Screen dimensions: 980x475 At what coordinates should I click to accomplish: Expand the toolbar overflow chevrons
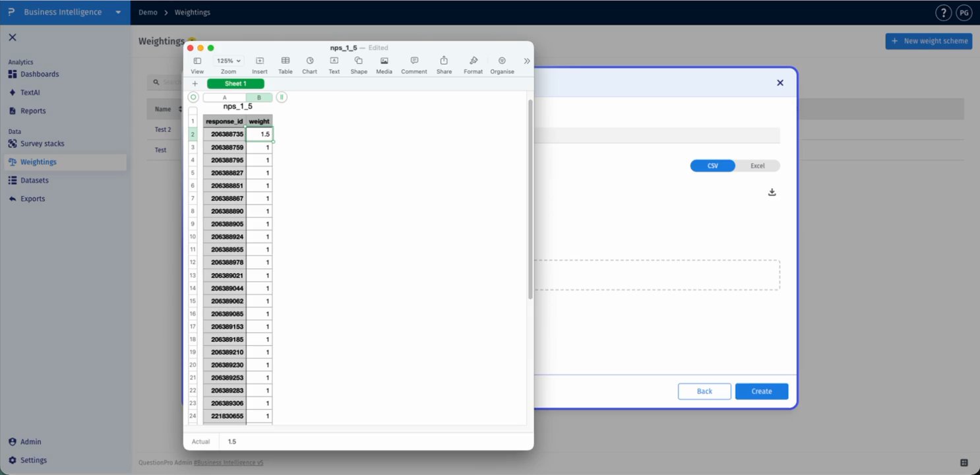point(527,61)
